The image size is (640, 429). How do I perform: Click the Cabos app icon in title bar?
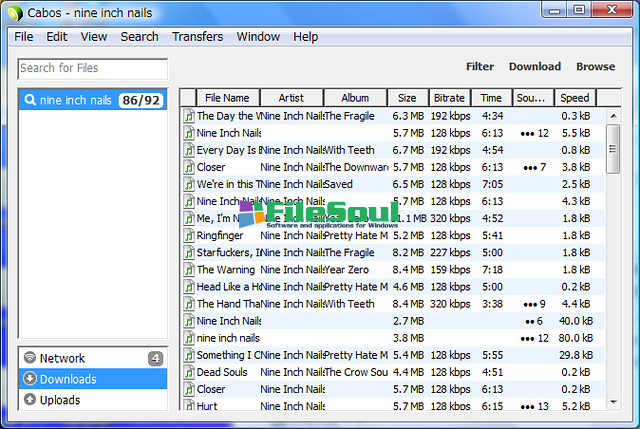(x=13, y=12)
